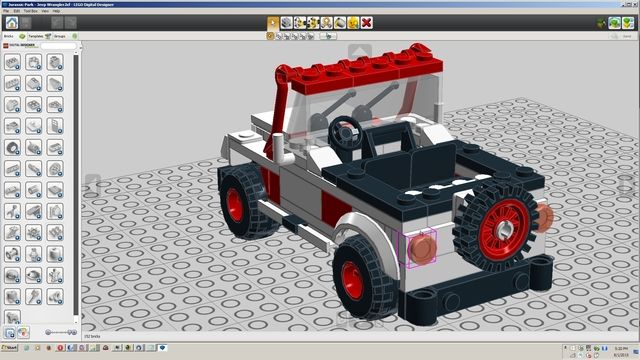Screen dimensions: 640x360
Task: Click the brick icon size slider
Action: (x=60, y=332)
